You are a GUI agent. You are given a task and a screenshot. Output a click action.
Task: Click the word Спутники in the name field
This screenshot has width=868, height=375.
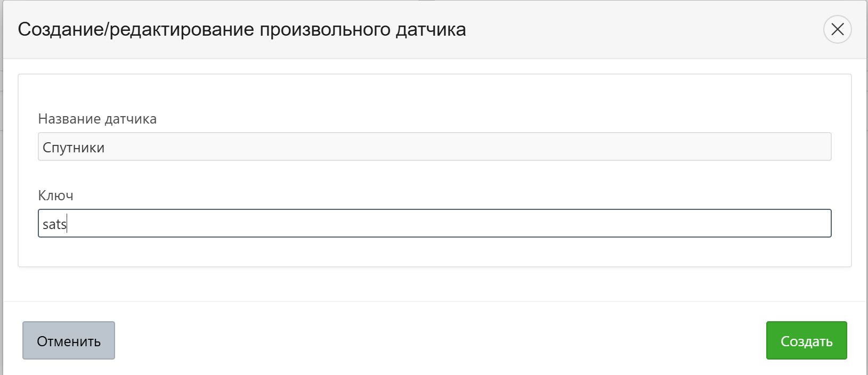pyautogui.click(x=74, y=148)
